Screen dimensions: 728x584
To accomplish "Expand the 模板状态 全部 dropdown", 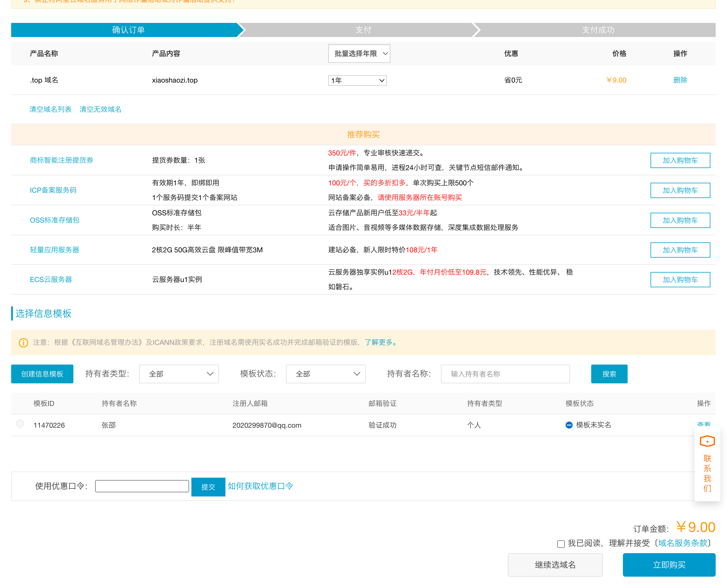I will (326, 374).
